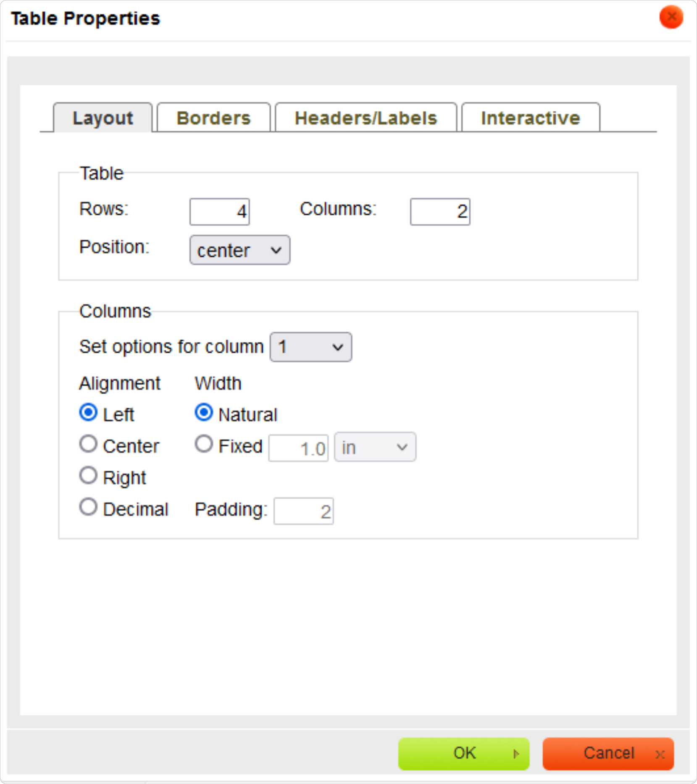
Task: Click the x icon on Cancel button
Action: tap(660, 754)
